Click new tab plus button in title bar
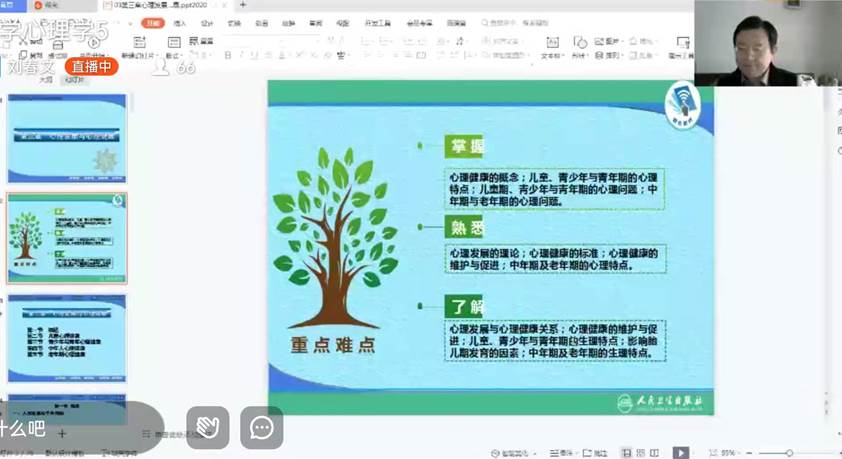This screenshot has height=459, width=842. pyautogui.click(x=243, y=5)
